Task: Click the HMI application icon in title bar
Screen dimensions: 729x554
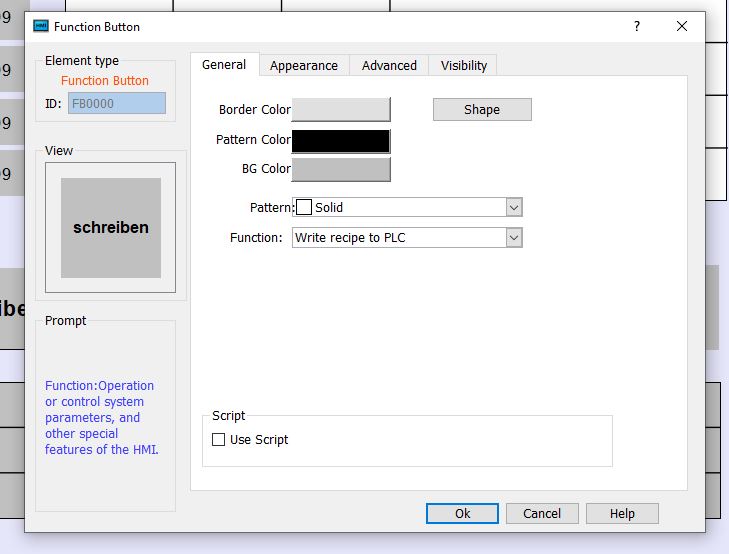Action: [41, 27]
